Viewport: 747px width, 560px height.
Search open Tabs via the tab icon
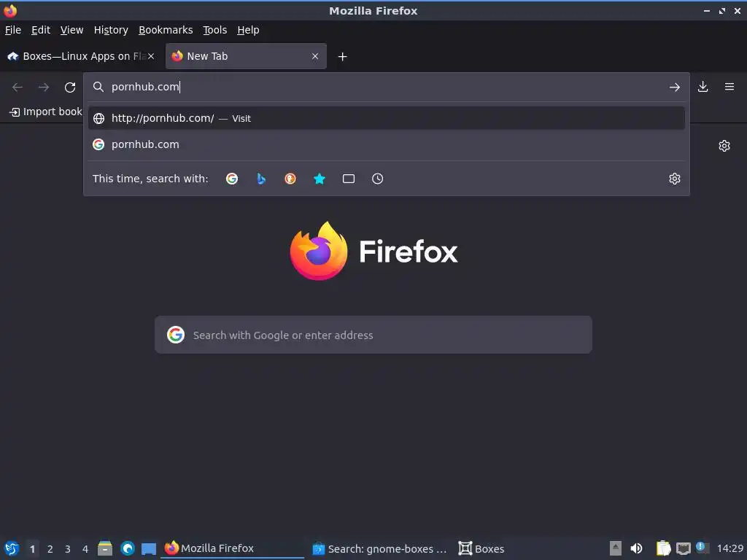pos(348,179)
